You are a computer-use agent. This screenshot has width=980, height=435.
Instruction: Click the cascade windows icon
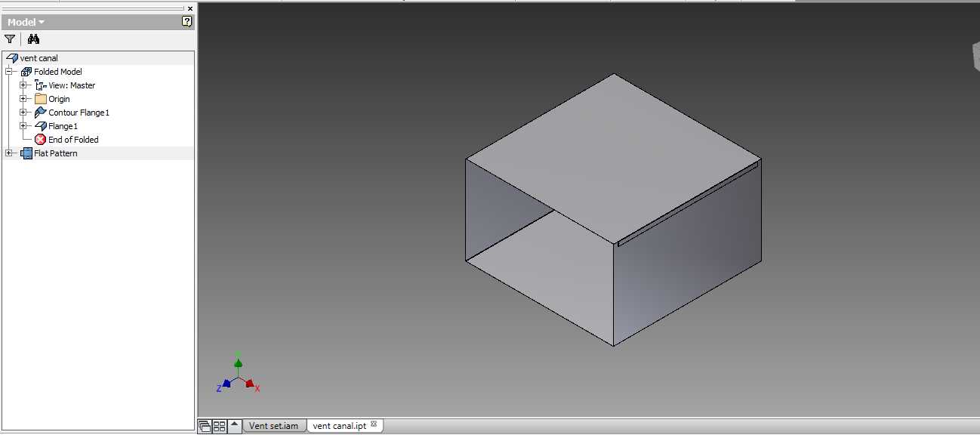[205, 427]
